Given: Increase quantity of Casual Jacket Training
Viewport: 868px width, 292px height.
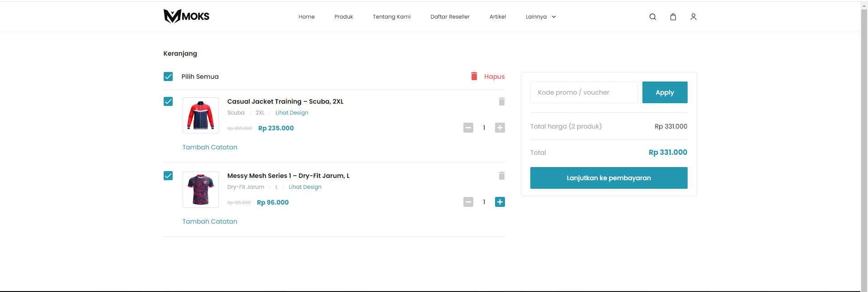Looking at the screenshot, I should pyautogui.click(x=500, y=128).
